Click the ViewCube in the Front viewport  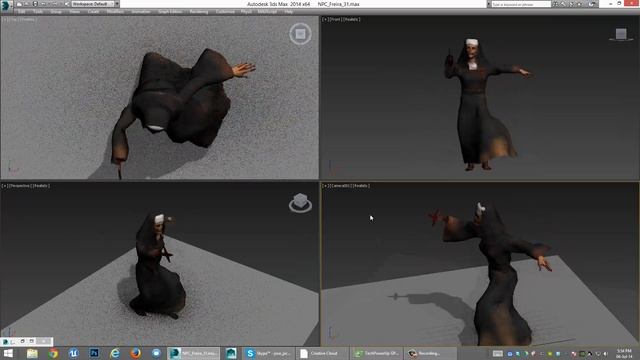[x=621, y=34]
